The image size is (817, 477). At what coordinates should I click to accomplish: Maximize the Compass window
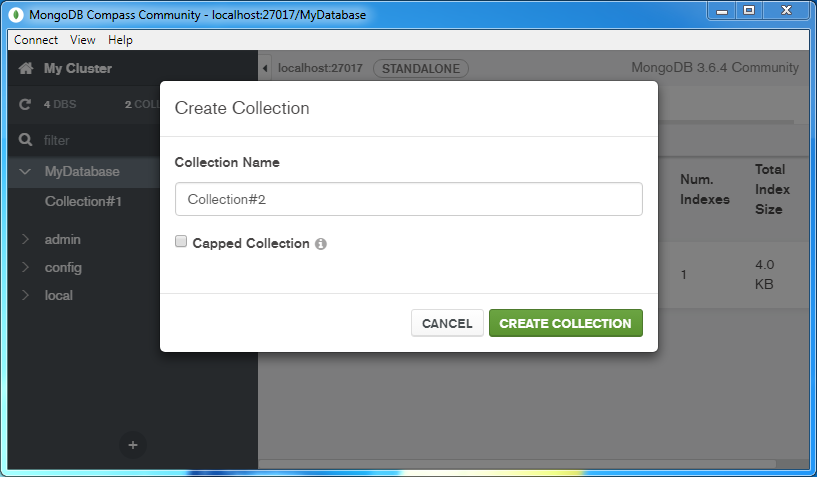point(749,11)
